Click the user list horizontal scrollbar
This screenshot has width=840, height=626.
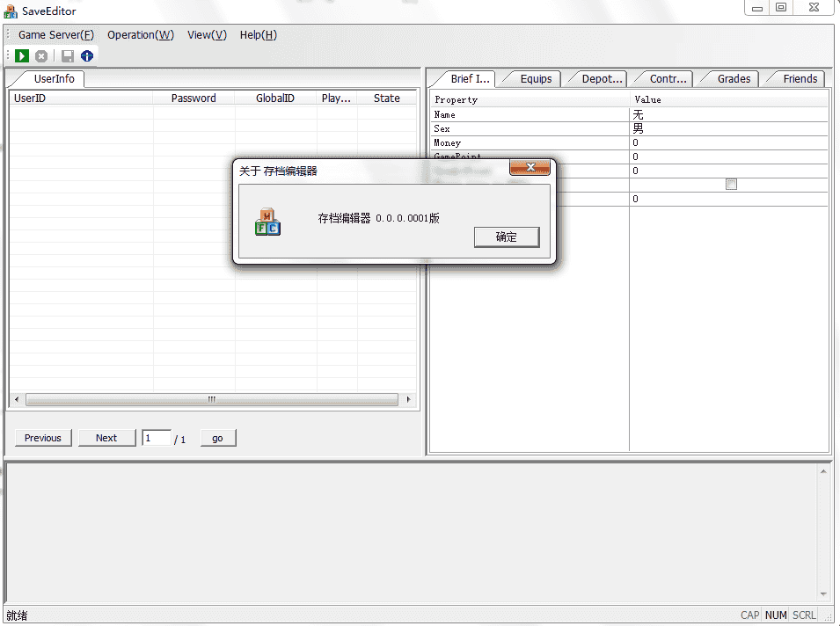[211, 400]
